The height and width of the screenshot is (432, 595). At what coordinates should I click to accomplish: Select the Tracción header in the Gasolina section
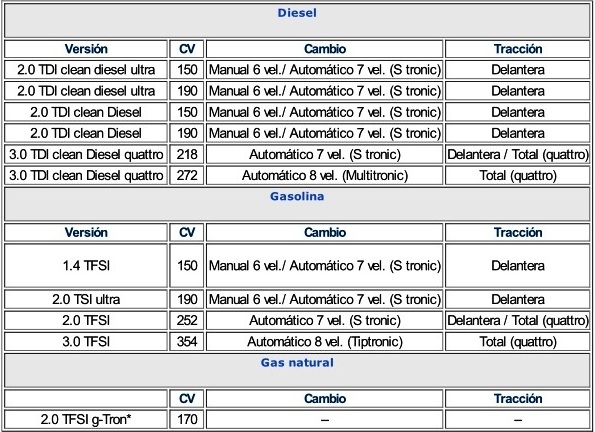coord(518,232)
